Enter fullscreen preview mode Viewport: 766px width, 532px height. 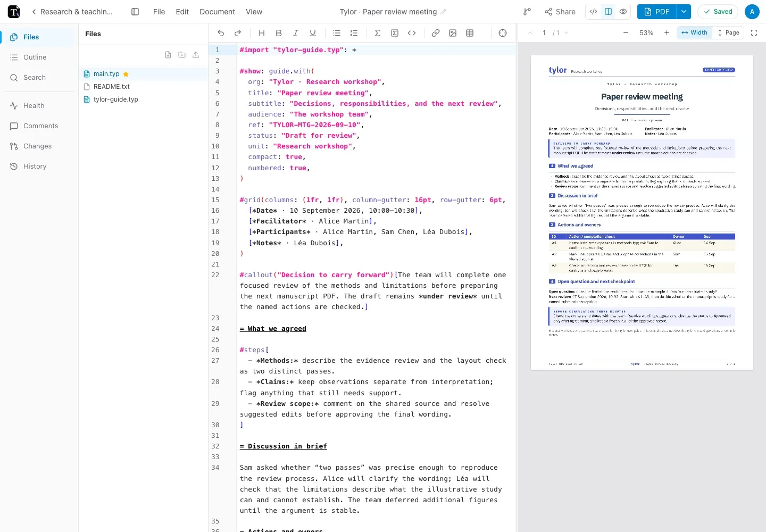tap(754, 32)
